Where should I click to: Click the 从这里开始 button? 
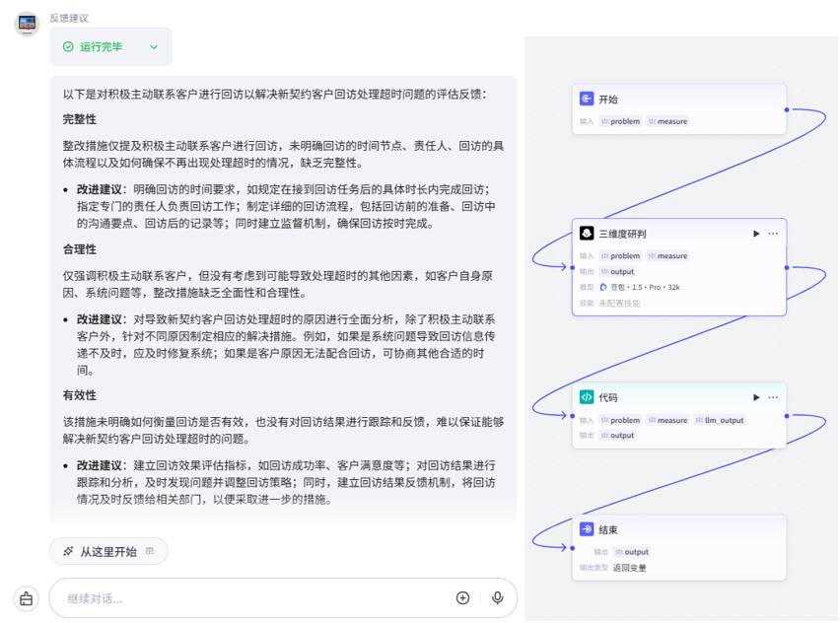(x=108, y=551)
